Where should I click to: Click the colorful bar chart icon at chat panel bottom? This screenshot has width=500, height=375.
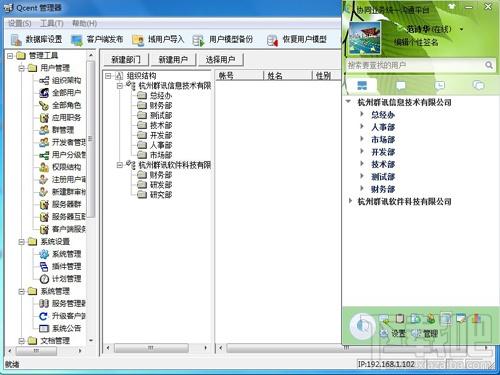476,319
